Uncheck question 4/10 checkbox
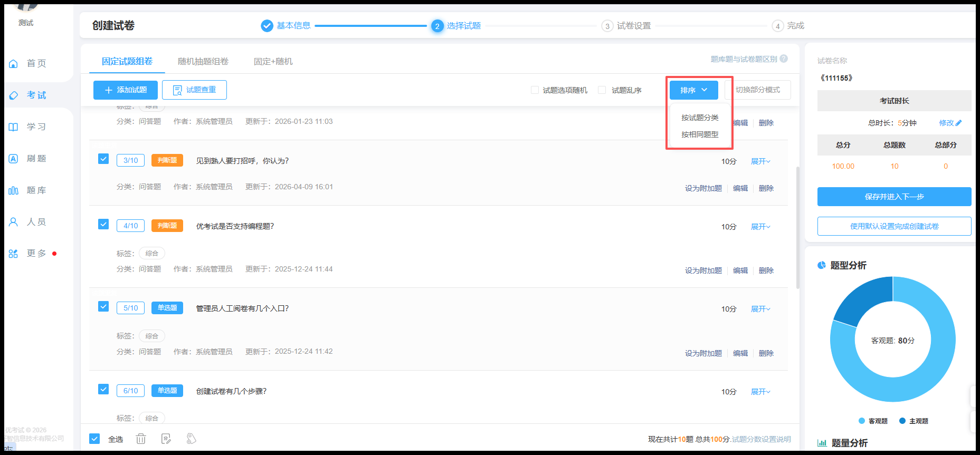980x455 pixels. pos(103,224)
